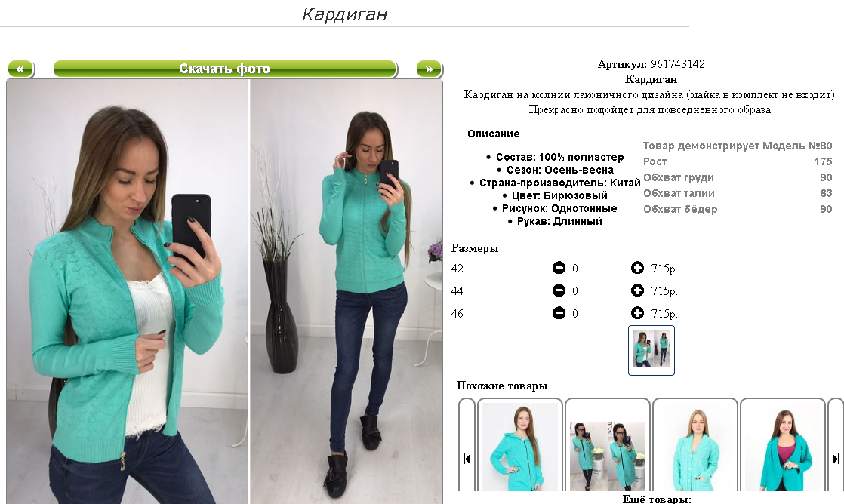Image resolution: width=844 pixels, height=504 pixels.
Task: Click the Скачать фото button
Action: [x=225, y=69]
